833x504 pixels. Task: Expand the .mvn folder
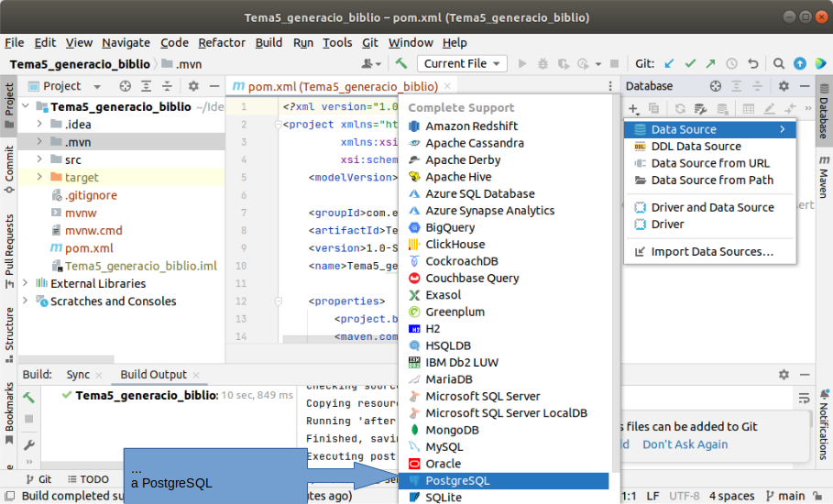coord(39,142)
